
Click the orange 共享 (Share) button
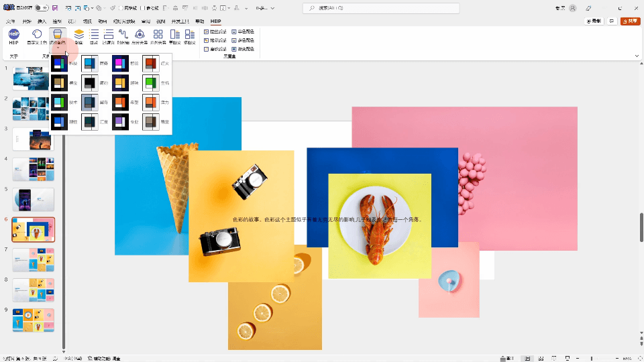click(630, 21)
